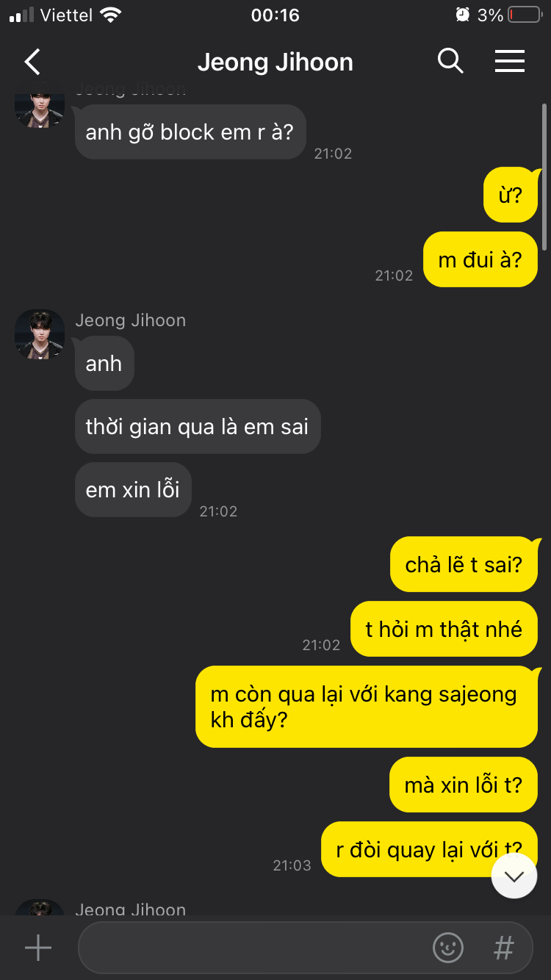Open the hamburger menu icon
This screenshot has height=980, width=551.
coord(509,62)
